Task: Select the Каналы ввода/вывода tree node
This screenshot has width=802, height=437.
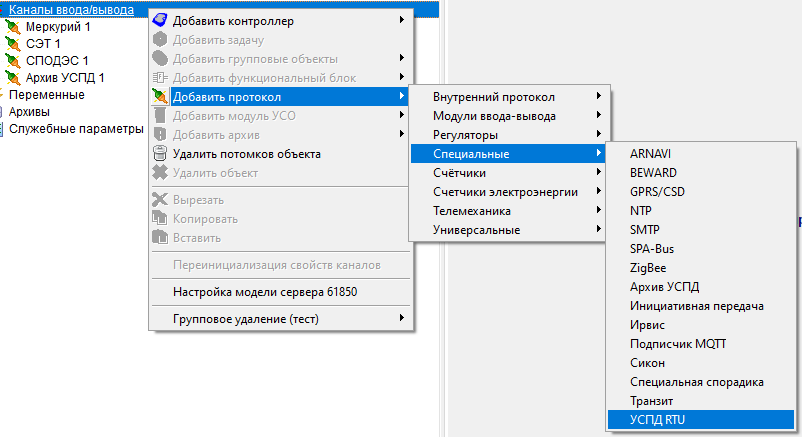Action: (70, 10)
